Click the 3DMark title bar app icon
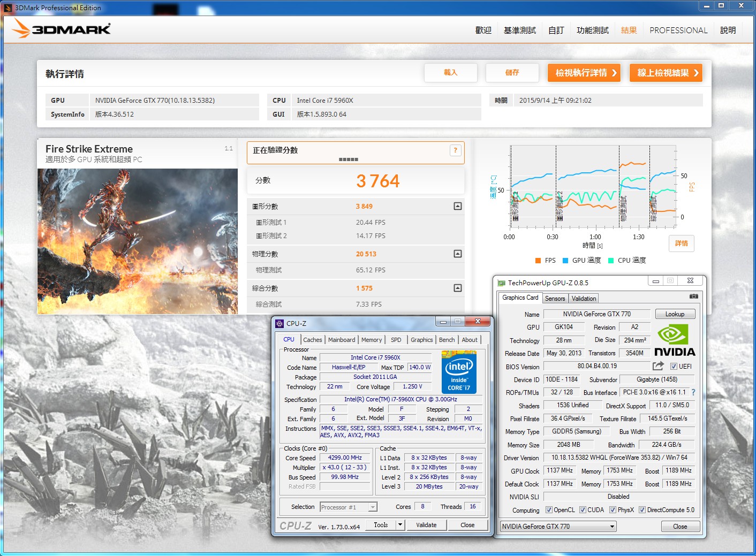This screenshot has height=556, width=756. pyautogui.click(x=9, y=7)
